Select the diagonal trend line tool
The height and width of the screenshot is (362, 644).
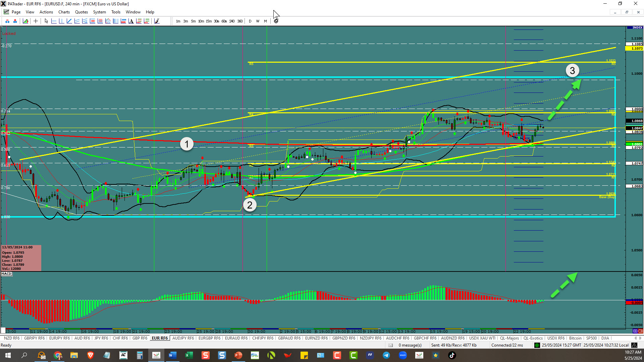[x=69, y=21]
